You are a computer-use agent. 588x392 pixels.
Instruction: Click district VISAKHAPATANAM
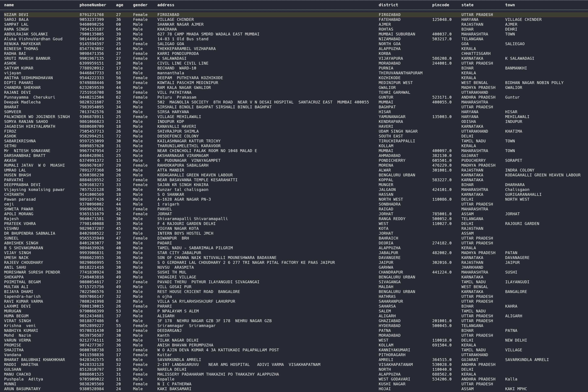pos(396,365)
